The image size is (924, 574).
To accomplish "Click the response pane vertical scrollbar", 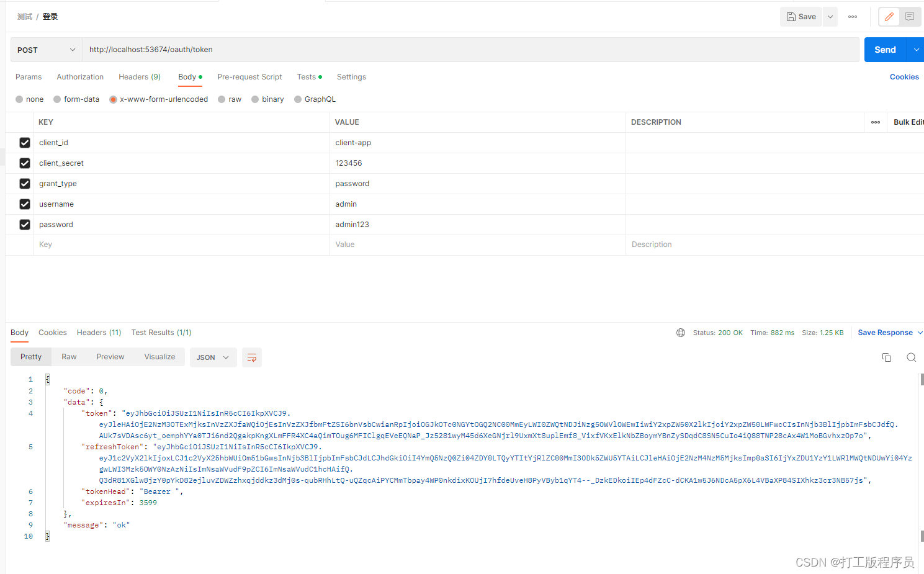I will [922, 457].
